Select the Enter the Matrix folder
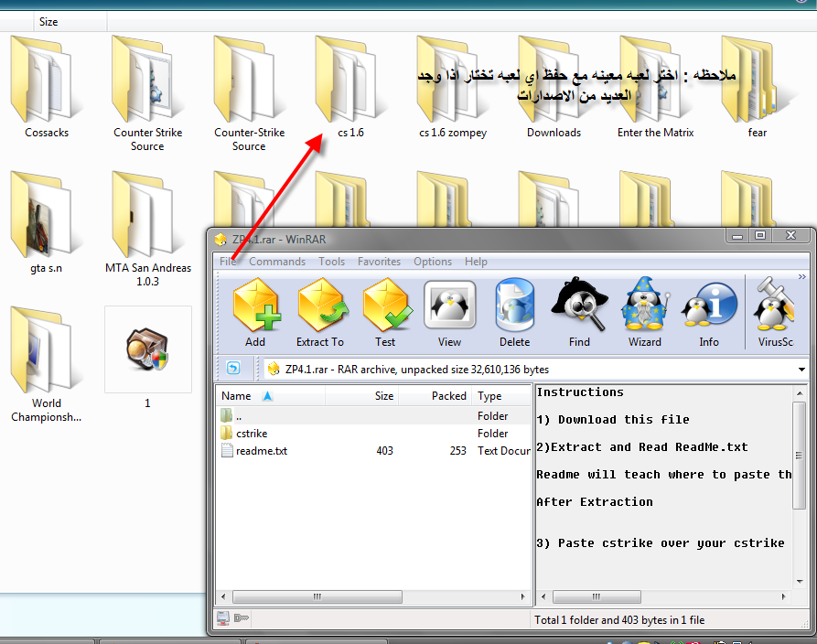Screen dimensions: 817x644 (655, 87)
